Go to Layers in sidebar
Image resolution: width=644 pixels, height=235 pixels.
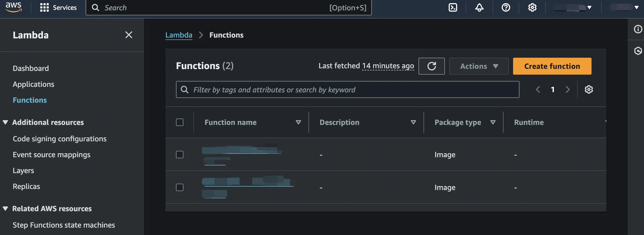pos(23,170)
